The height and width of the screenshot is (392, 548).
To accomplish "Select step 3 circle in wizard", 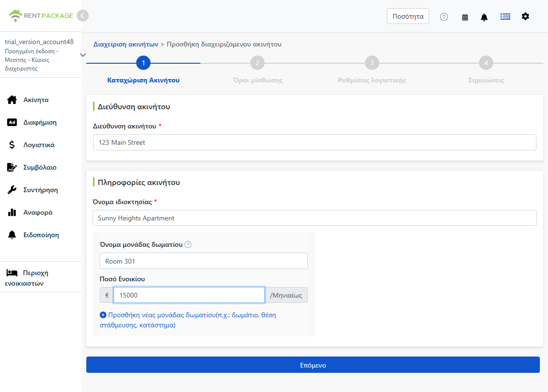I will 372,63.
